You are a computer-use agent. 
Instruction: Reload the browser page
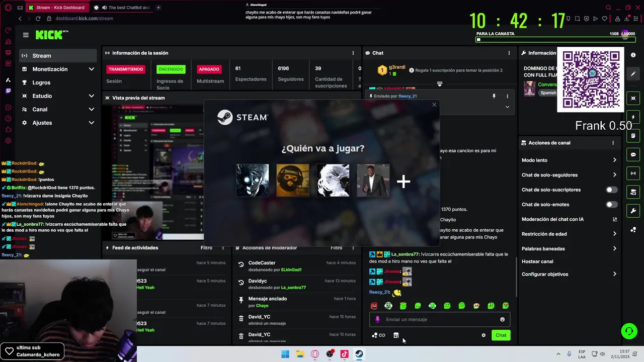(x=38, y=18)
